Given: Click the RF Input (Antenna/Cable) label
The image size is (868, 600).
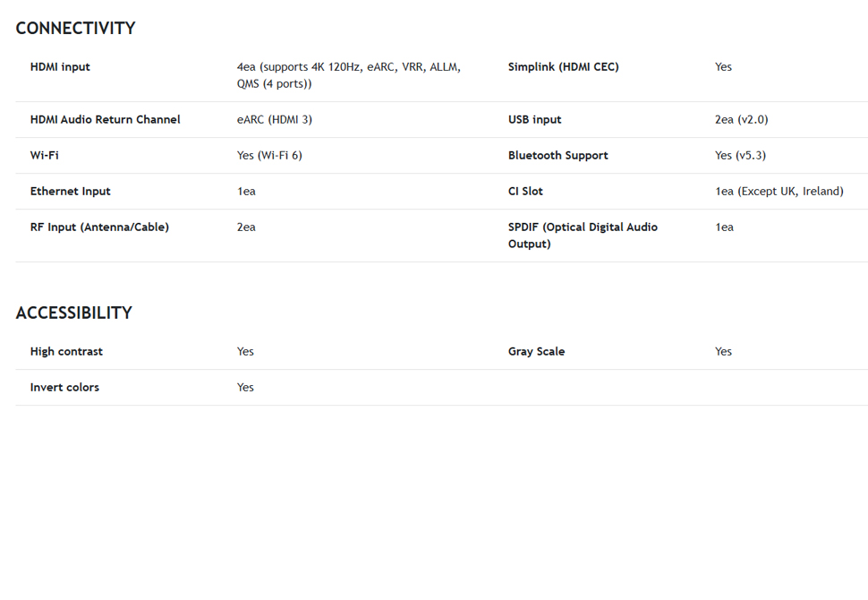Looking at the screenshot, I should point(99,227).
